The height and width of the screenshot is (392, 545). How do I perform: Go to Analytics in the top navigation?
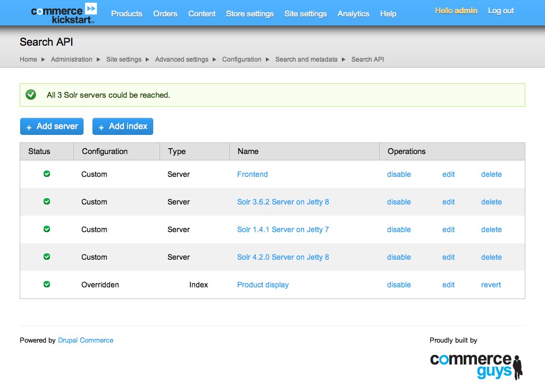click(x=353, y=14)
